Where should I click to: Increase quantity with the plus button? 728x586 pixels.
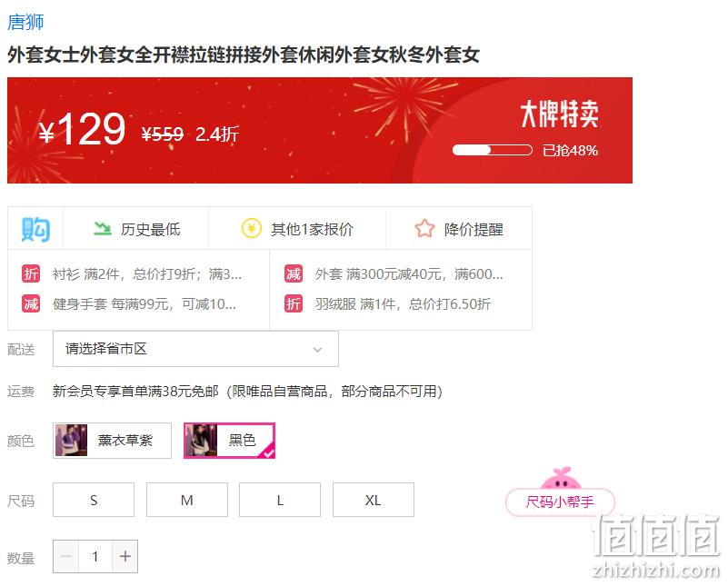coord(125,556)
